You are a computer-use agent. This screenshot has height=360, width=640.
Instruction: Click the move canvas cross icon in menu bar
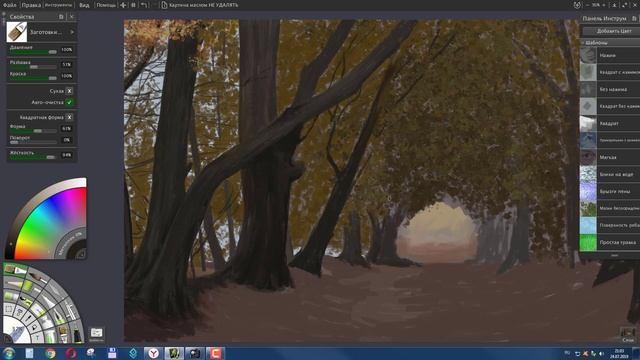click(x=123, y=5)
